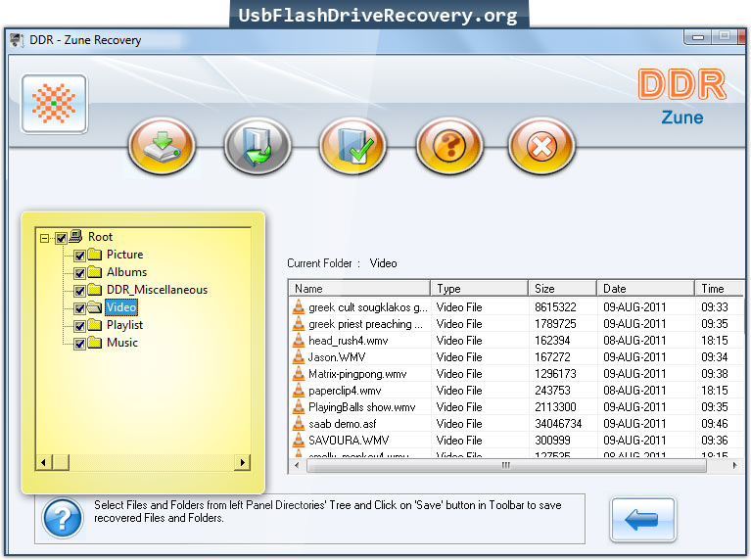The image size is (751, 560).
Task: Sort file list by Name column
Action: [x=359, y=289]
